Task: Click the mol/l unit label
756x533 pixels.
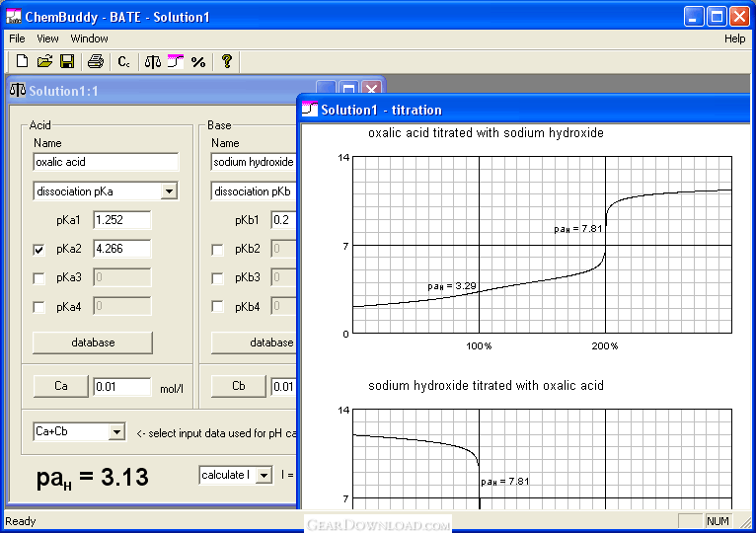Action: coord(172,389)
